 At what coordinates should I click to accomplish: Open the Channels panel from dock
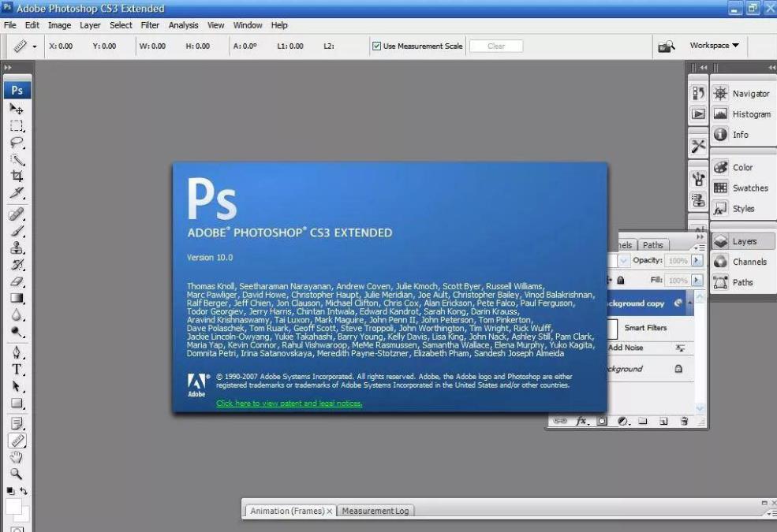741,262
